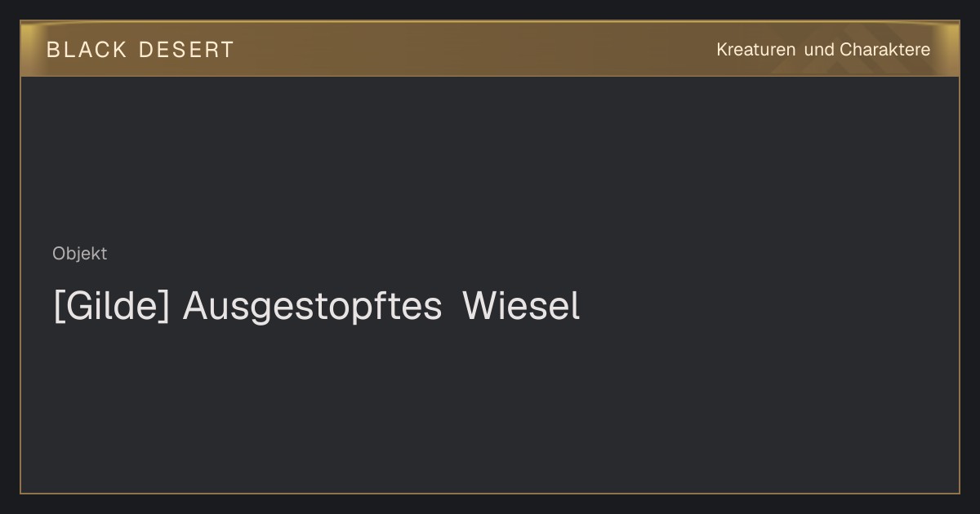Click the bottom gold border of the card

tap(490, 493)
